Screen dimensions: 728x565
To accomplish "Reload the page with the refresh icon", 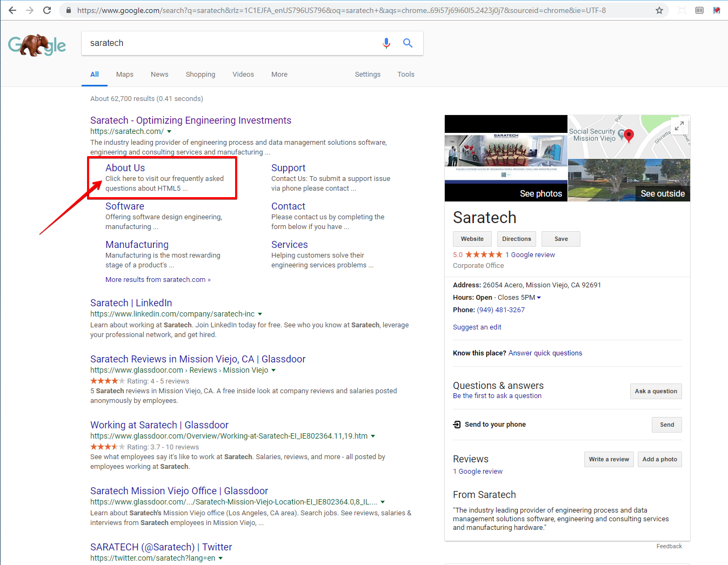I will [47, 10].
